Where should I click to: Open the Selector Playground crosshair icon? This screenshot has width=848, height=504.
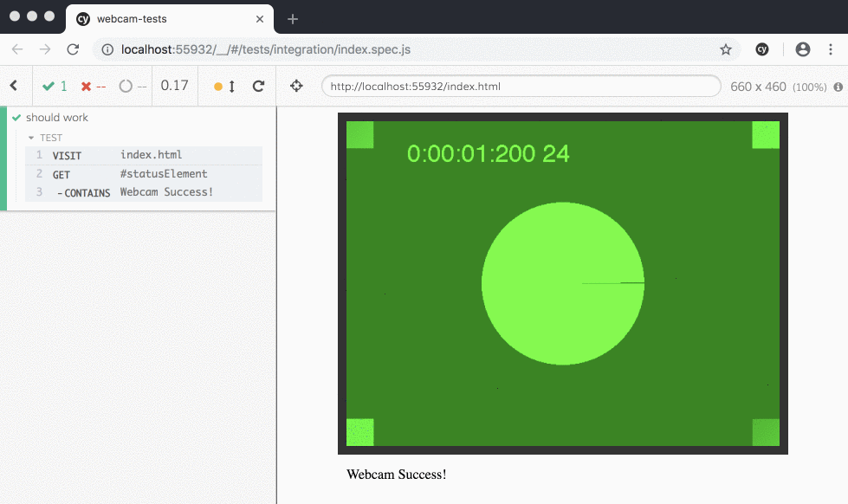(295, 86)
